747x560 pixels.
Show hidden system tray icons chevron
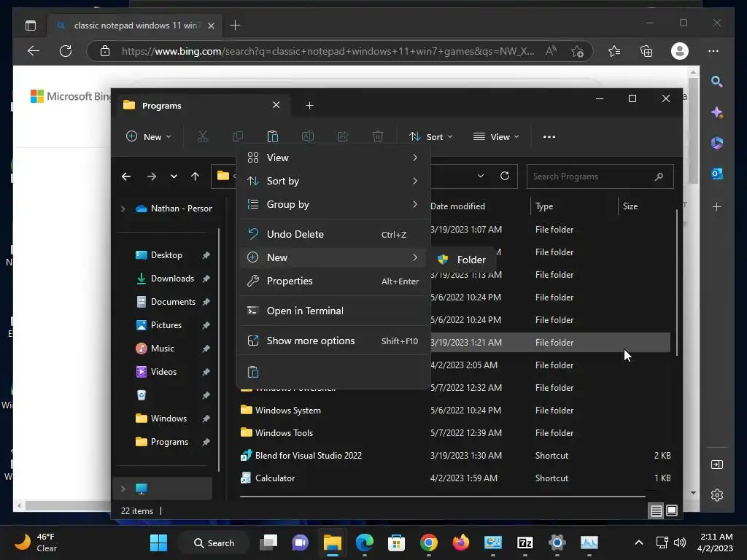[x=639, y=542]
